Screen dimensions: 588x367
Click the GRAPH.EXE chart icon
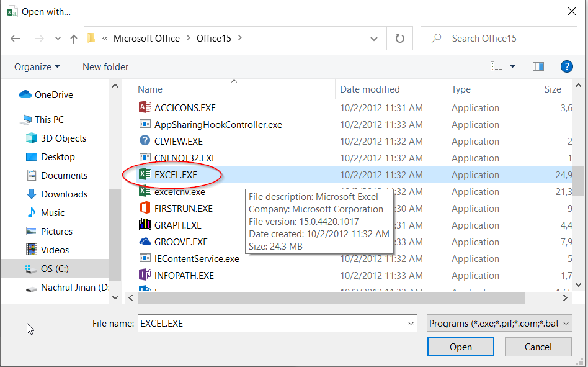tap(145, 225)
